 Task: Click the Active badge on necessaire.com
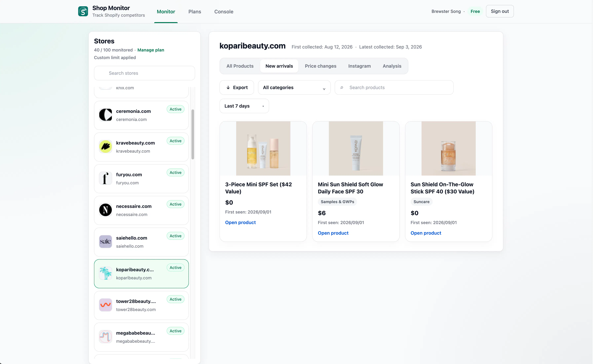(x=175, y=204)
